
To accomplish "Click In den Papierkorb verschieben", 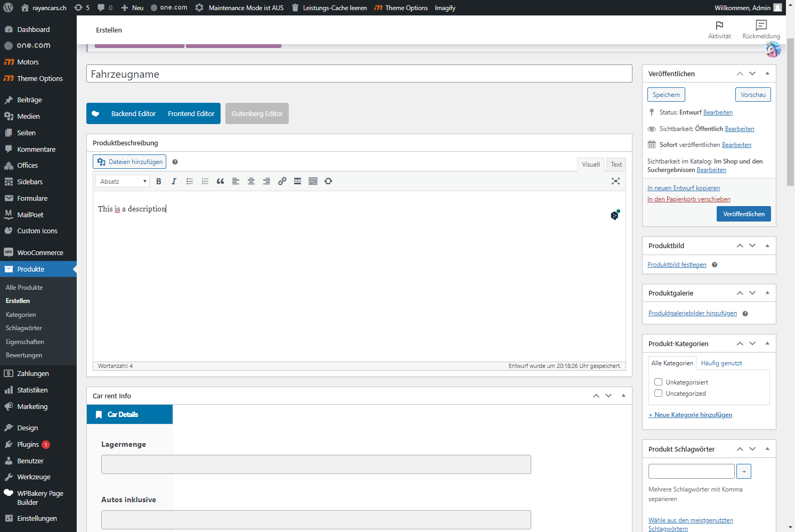I will coord(688,199).
